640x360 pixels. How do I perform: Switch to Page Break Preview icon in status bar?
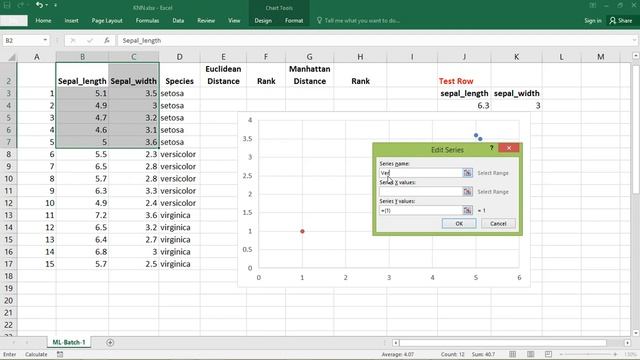548,354
